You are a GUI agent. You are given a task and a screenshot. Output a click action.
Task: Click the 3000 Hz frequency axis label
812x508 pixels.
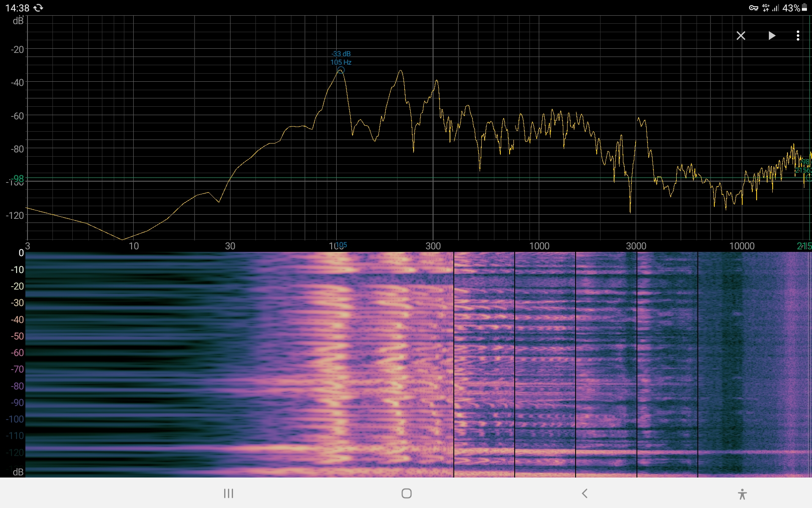coord(636,246)
